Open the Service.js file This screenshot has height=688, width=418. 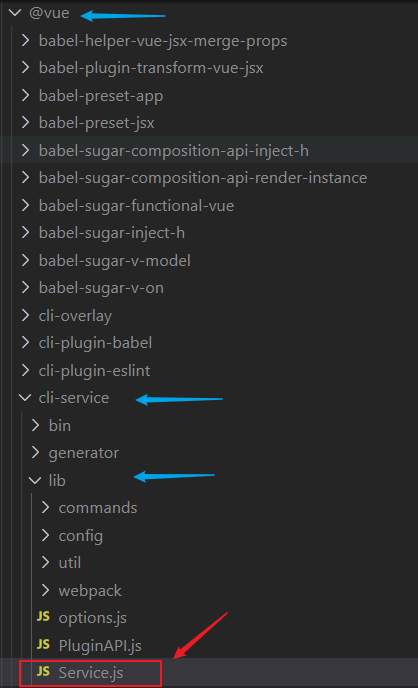(x=91, y=673)
